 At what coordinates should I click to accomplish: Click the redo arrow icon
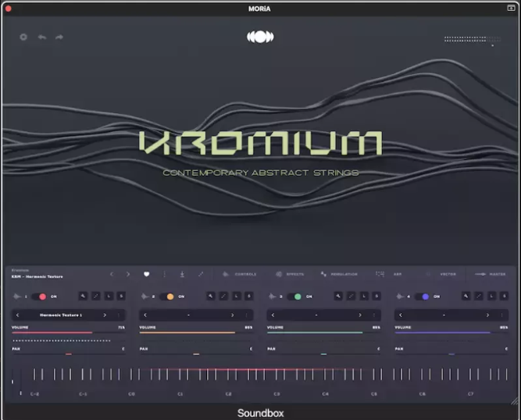(59, 37)
